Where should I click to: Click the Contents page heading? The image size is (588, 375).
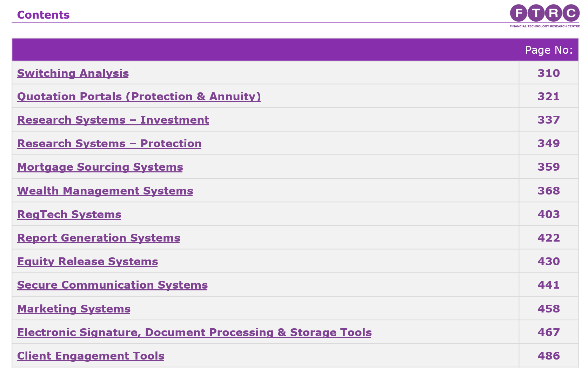44,15
